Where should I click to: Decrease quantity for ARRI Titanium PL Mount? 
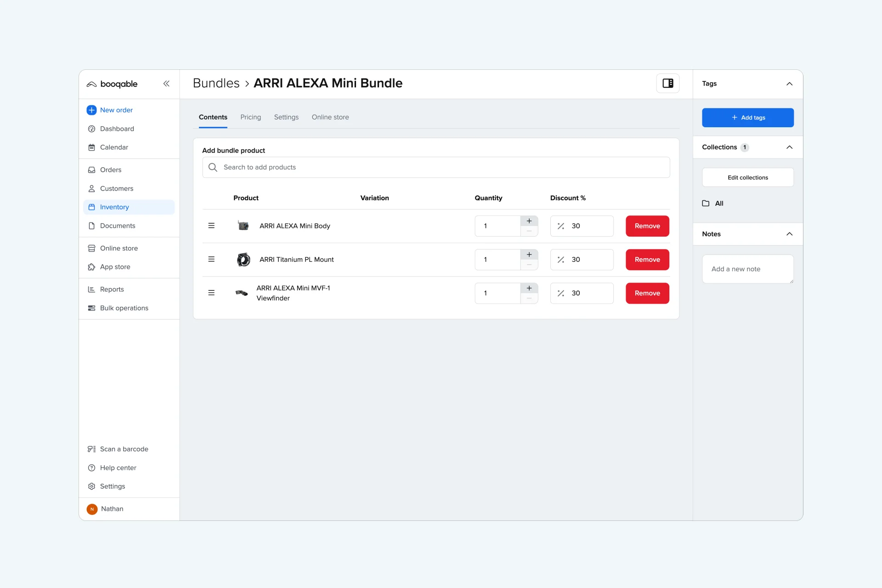tap(529, 265)
